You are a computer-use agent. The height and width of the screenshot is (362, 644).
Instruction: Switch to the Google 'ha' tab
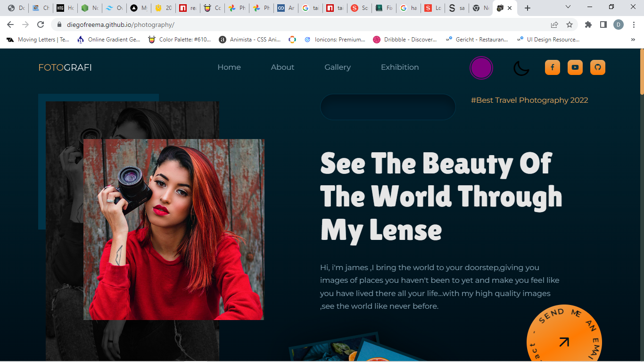[408, 8]
